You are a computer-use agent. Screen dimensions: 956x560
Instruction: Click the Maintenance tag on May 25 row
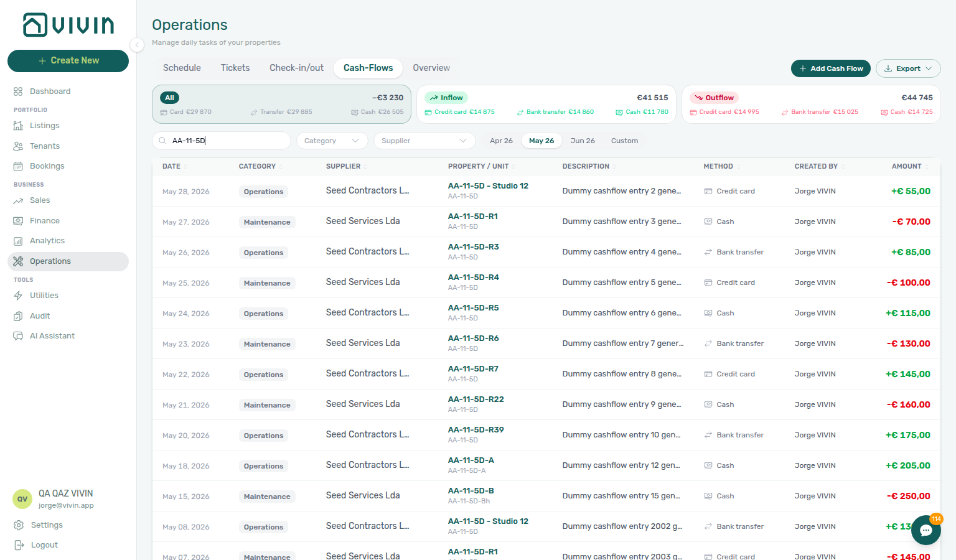click(x=267, y=283)
